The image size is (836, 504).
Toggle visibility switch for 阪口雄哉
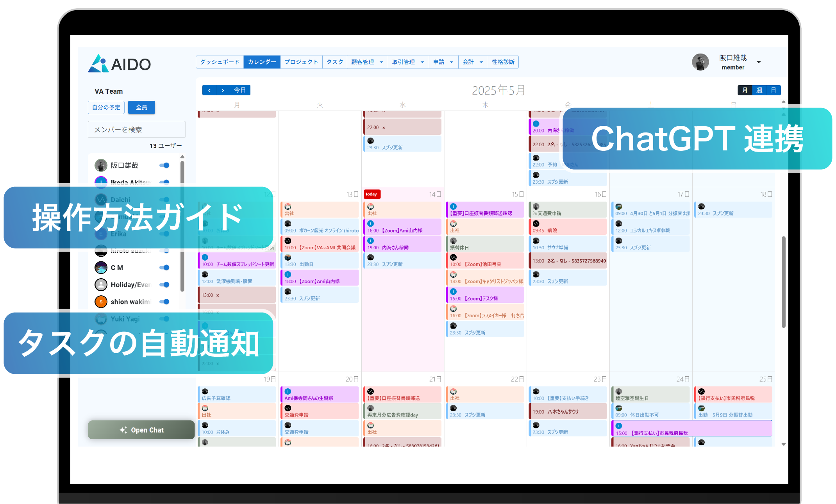164,165
